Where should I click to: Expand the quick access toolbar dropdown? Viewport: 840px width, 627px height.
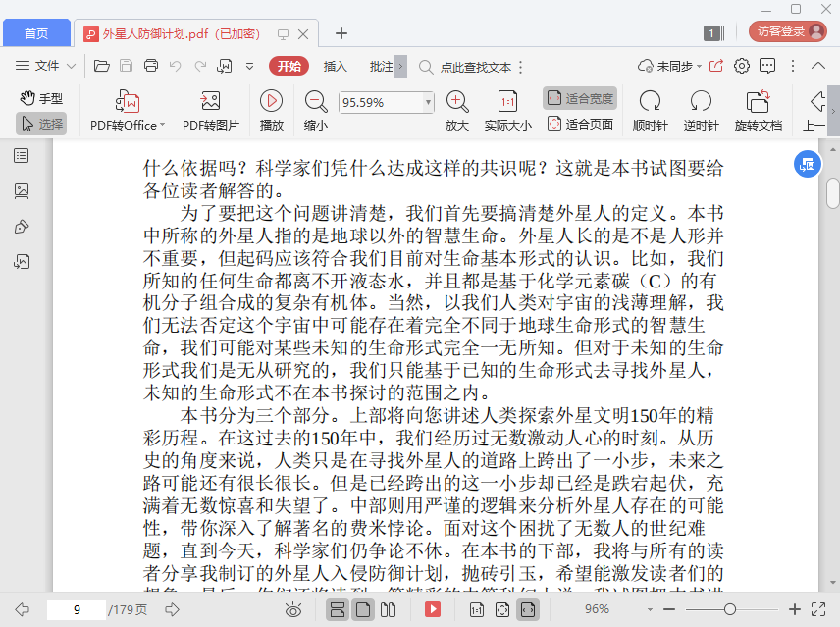(x=249, y=67)
